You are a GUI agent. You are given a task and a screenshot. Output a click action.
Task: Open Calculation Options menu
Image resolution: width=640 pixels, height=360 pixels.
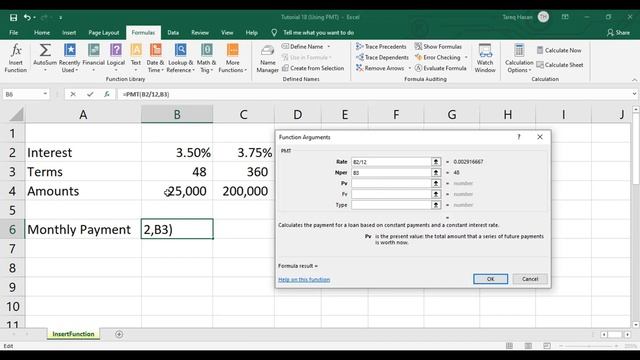pyautogui.click(x=519, y=58)
